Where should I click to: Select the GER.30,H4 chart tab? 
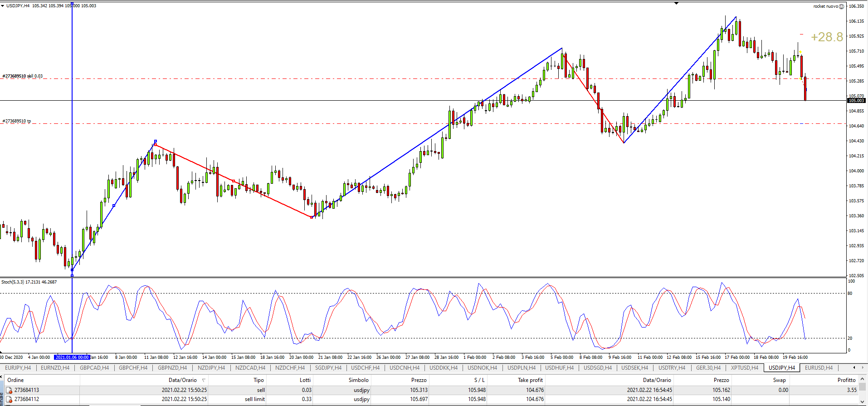click(x=708, y=368)
